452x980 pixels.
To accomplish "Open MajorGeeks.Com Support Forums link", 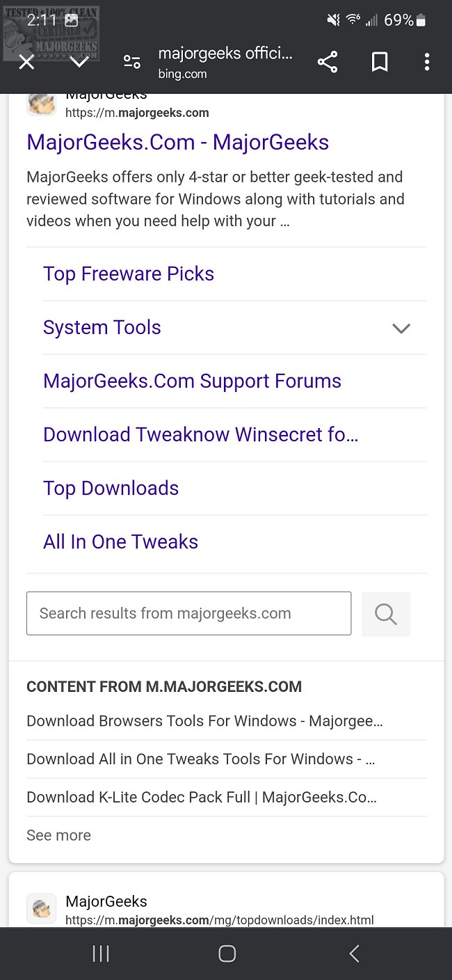I will point(192,381).
